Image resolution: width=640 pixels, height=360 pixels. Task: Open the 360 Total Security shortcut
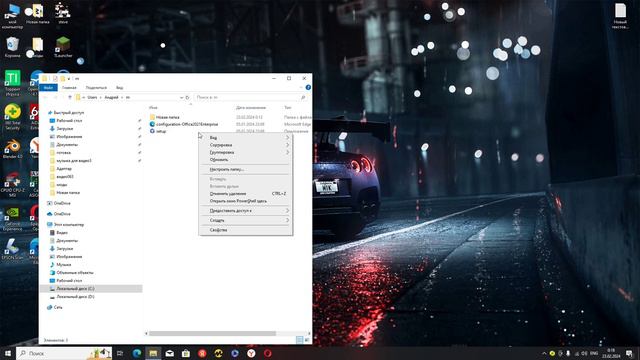click(x=12, y=117)
